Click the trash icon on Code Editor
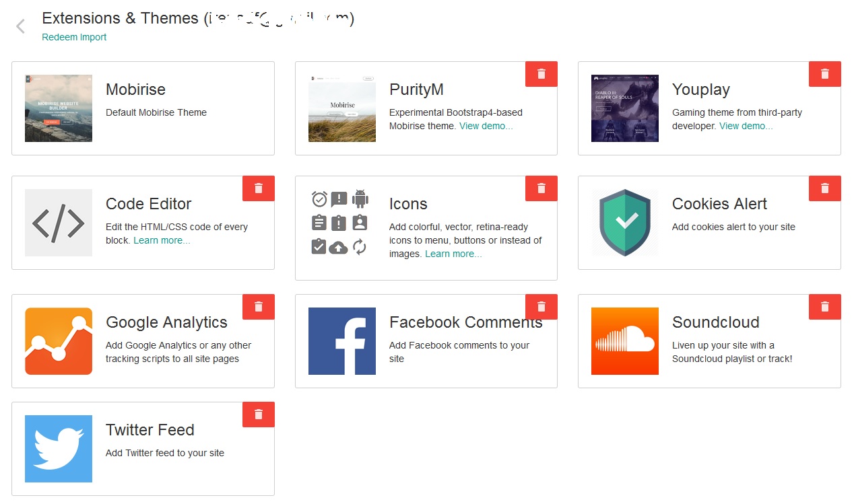 tap(258, 188)
